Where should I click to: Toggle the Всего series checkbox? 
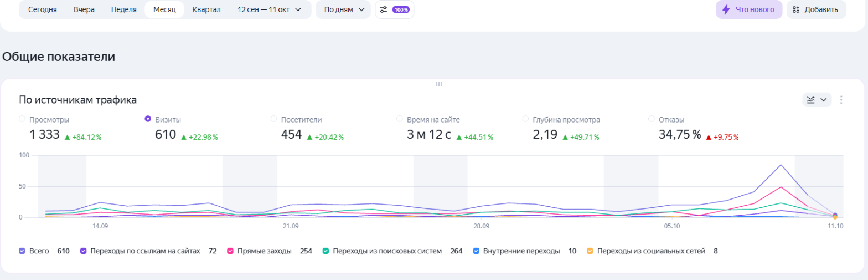(x=22, y=251)
